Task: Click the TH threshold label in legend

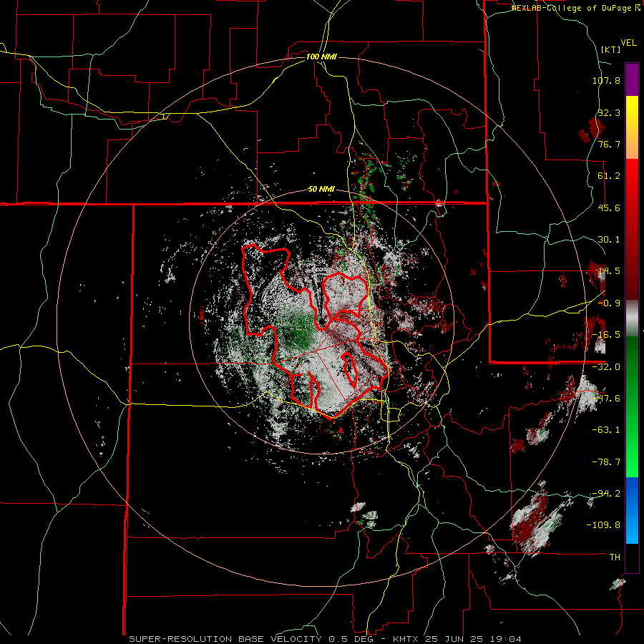Action: click(x=615, y=557)
